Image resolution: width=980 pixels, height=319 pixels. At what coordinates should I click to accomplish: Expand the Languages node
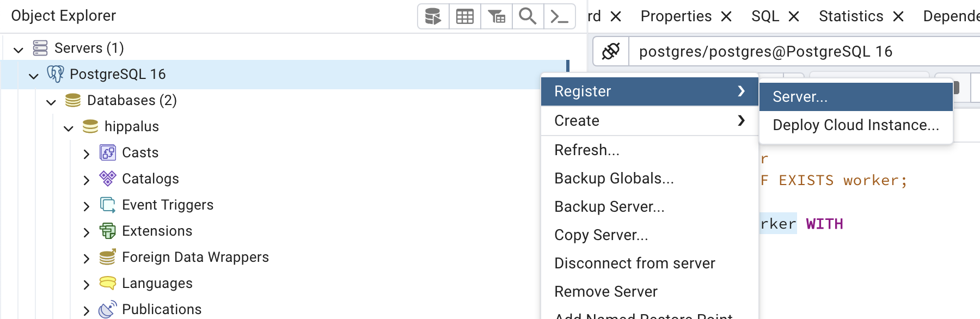[86, 285]
